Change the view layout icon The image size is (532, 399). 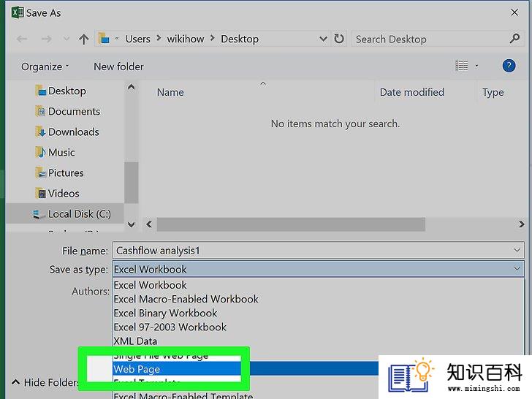point(461,66)
